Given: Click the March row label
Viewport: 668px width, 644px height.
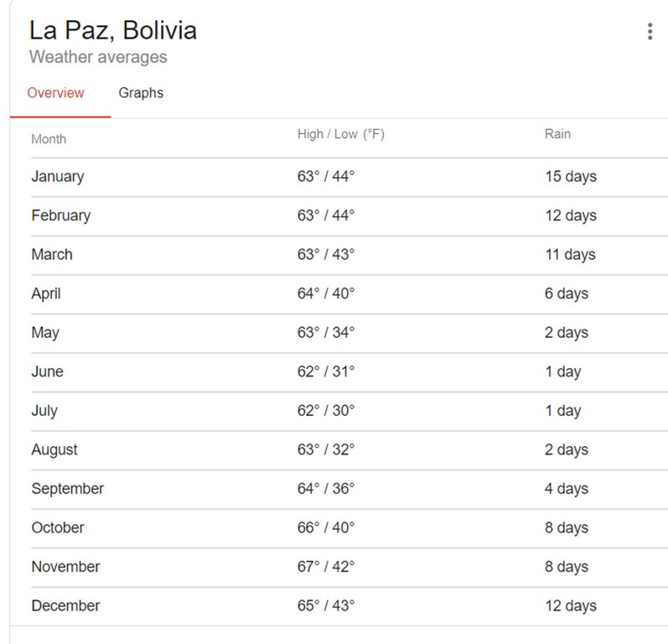Looking at the screenshot, I should pos(52,255).
